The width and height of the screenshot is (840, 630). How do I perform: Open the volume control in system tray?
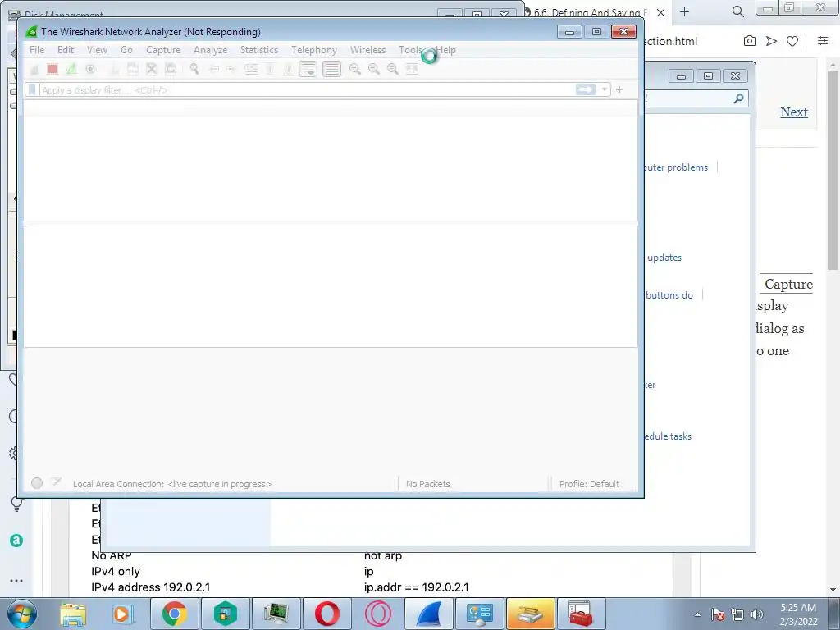[757, 614]
